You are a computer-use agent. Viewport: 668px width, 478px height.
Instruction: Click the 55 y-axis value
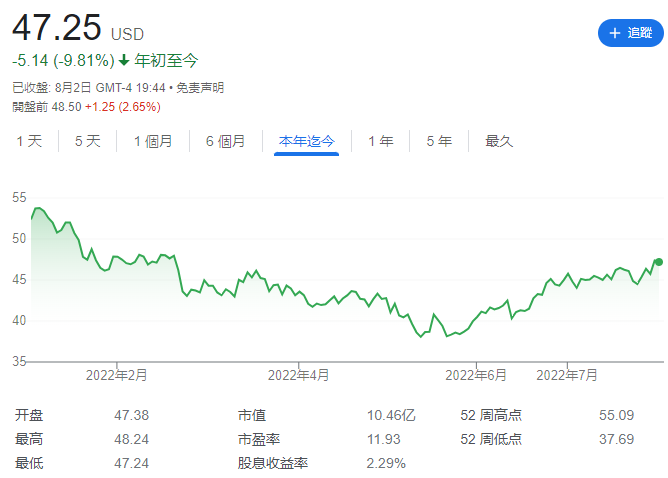click(x=19, y=197)
